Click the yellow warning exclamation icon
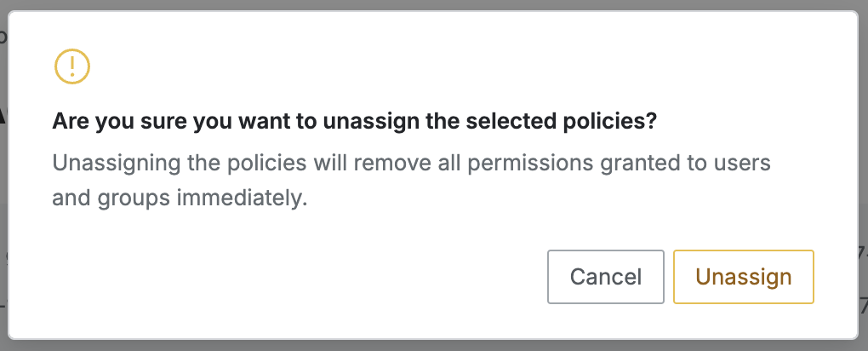Viewport: 868px width, 351px height. (x=71, y=66)
